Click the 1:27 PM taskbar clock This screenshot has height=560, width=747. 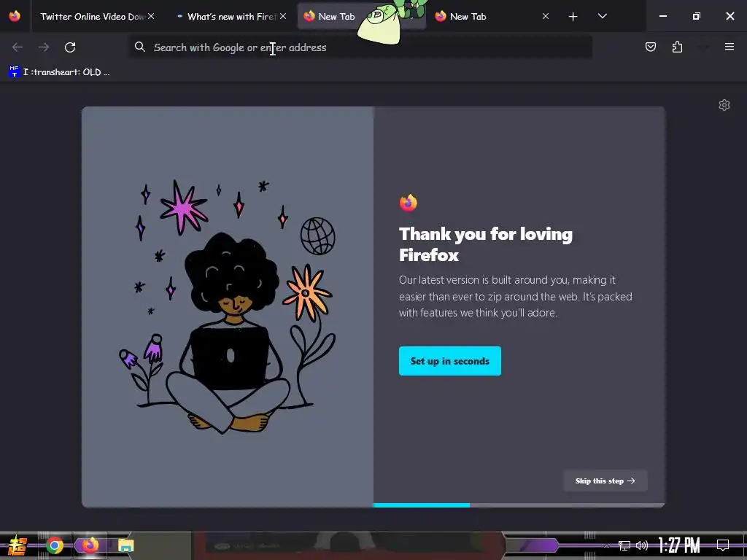point(679,545)
